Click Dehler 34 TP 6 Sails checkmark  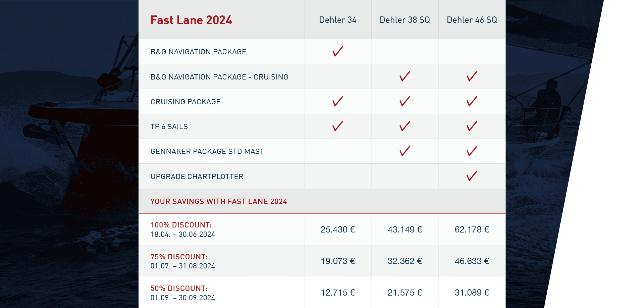pos(337,126)
